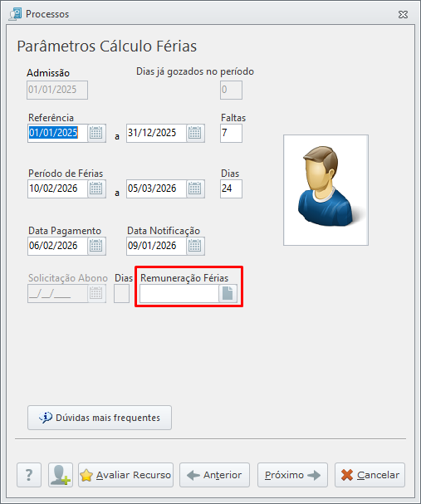Click the Faltas field showing 7
Screen dimensions: 421x504
(x=231, y=133)
